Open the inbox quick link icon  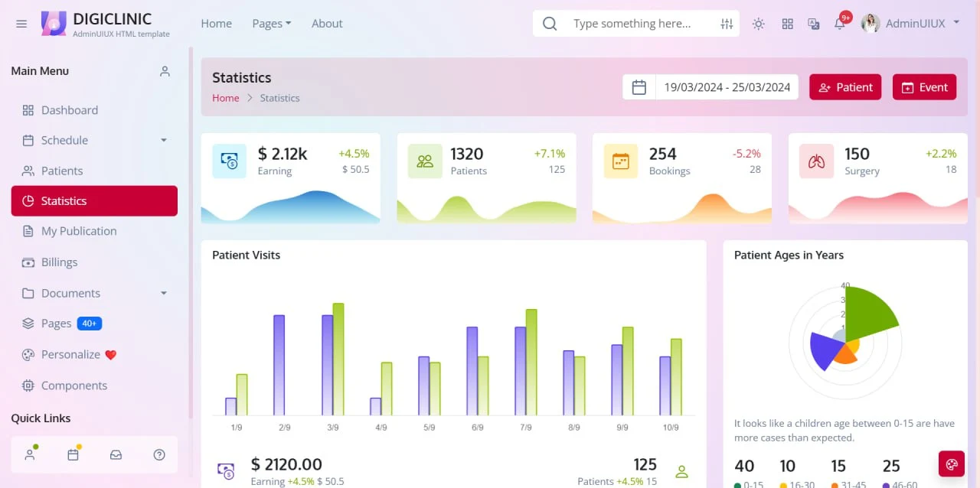point(116,454)
